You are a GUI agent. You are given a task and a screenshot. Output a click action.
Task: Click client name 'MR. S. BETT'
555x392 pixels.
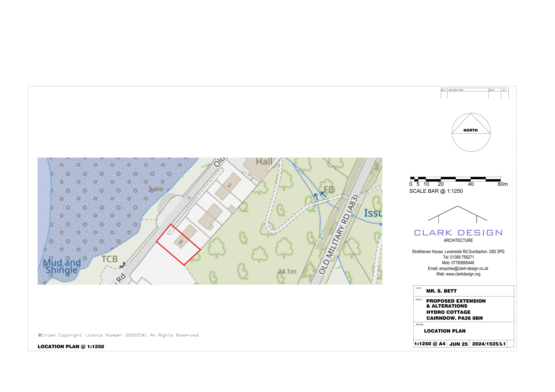[x=441, y=291]
